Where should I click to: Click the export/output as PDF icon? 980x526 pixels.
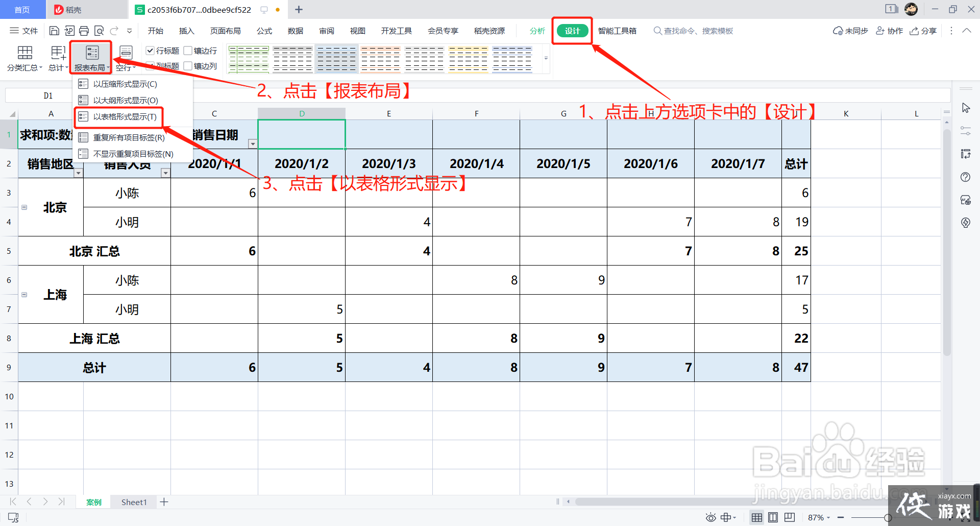pos(69,31)
